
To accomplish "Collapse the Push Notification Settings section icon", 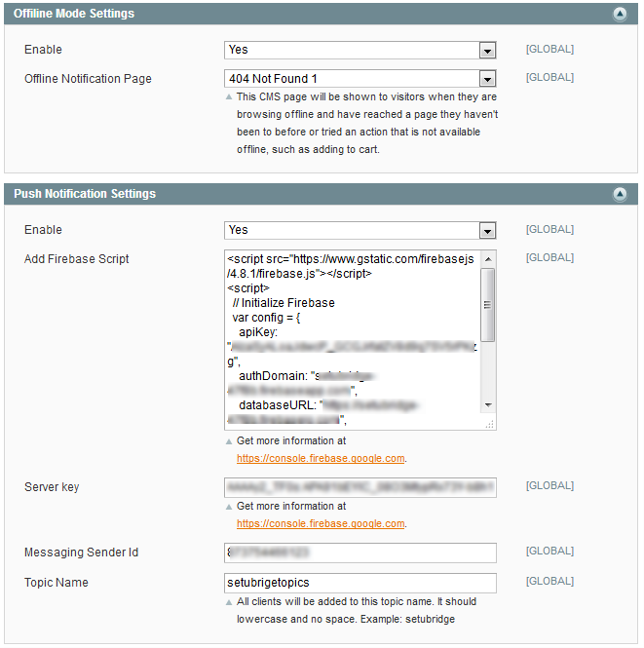I will 620,195.
